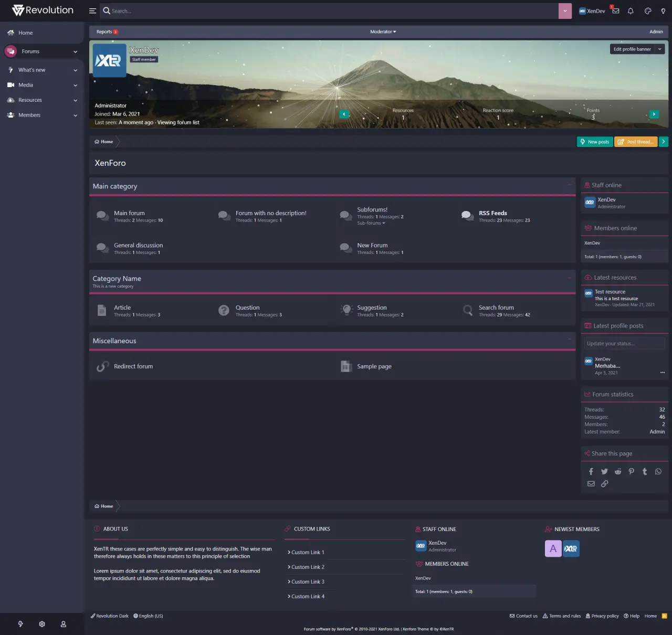Go to Members in the sidebar
The width and height of the screenshot is (672, 635).
[x=29, y=115]
